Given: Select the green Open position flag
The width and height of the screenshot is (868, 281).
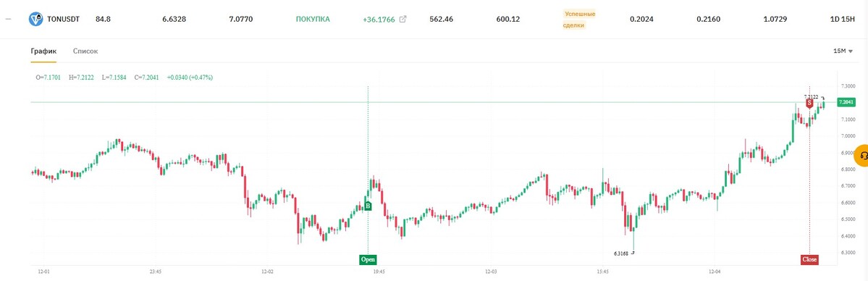Looking at the screenshot, I should [x=368, y=259].
